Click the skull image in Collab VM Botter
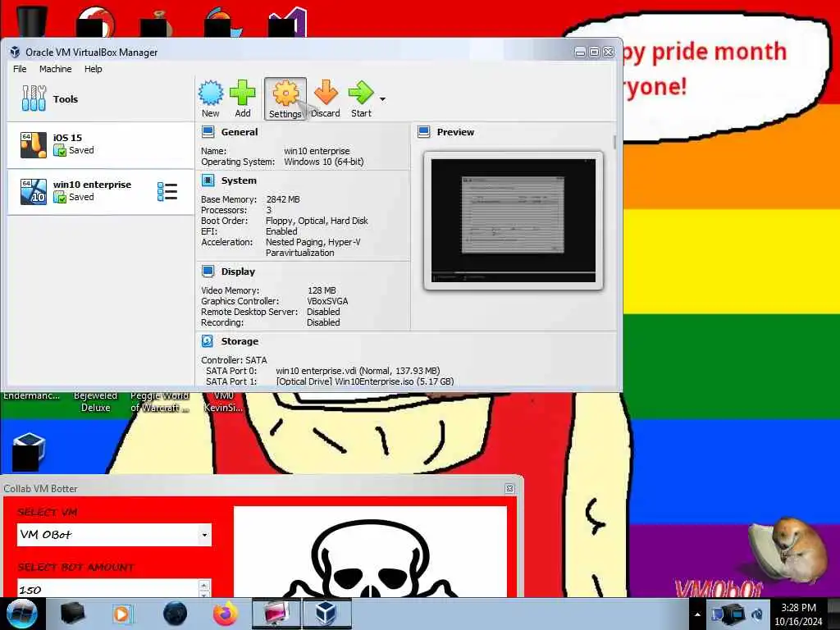840x630 pixels. 370,552
